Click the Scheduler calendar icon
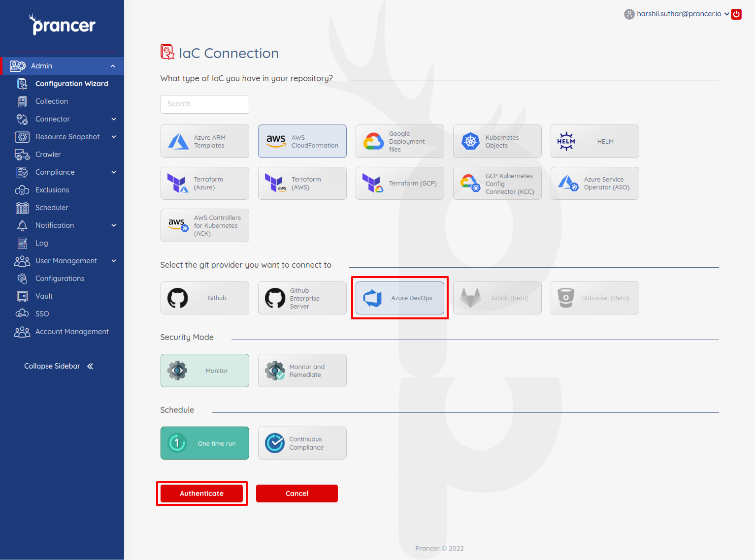Viewport: 755px width, 560px height. point(22,208)
